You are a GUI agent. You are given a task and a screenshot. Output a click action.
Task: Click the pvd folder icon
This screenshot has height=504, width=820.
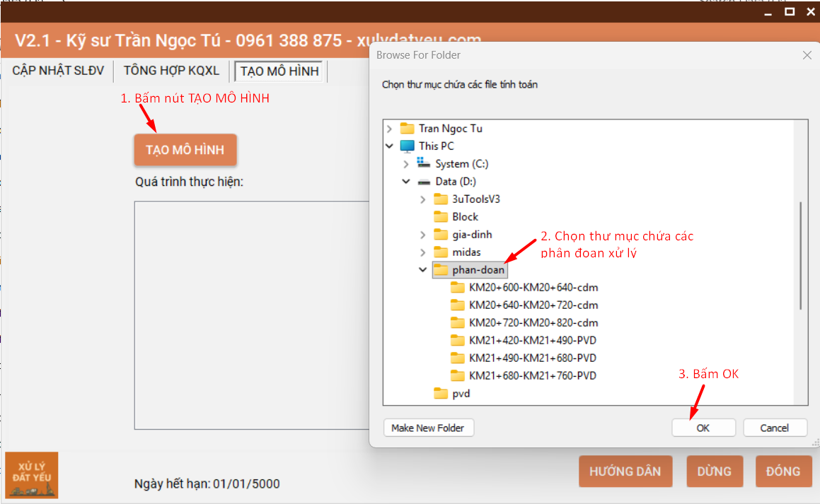coord(441,394)
